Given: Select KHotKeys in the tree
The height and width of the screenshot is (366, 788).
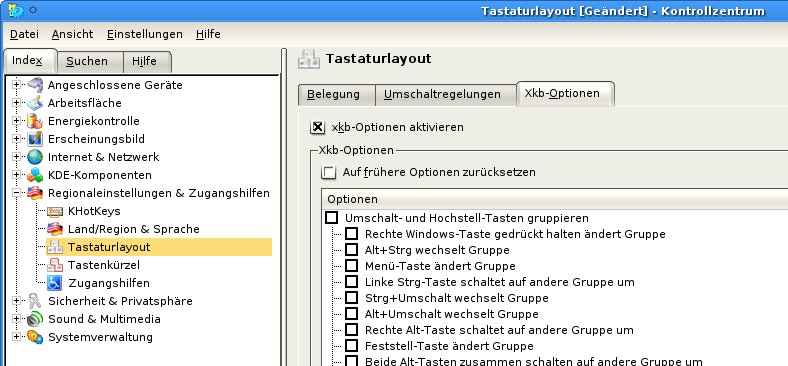Looking at the screenshot, I should [x=94, y=211].
